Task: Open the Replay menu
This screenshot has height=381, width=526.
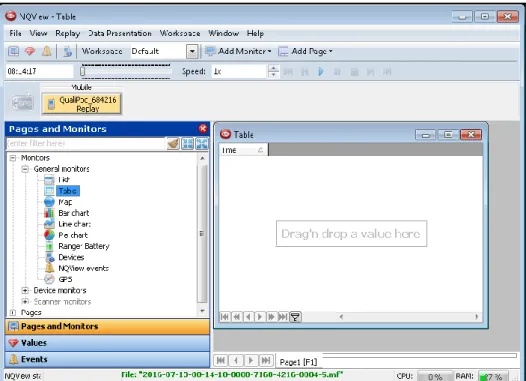Action: click(67, 33)
